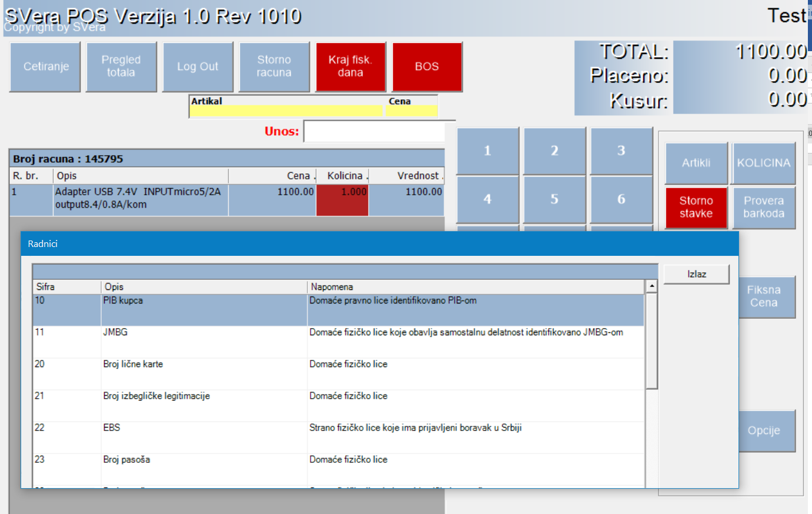Open Pregled totala

click(121, 66)
